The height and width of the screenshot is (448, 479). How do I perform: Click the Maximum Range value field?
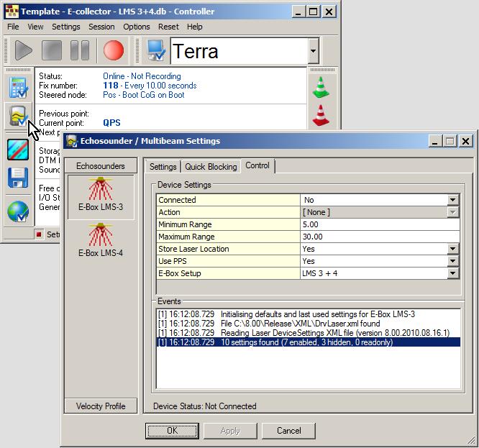[379, 237]
